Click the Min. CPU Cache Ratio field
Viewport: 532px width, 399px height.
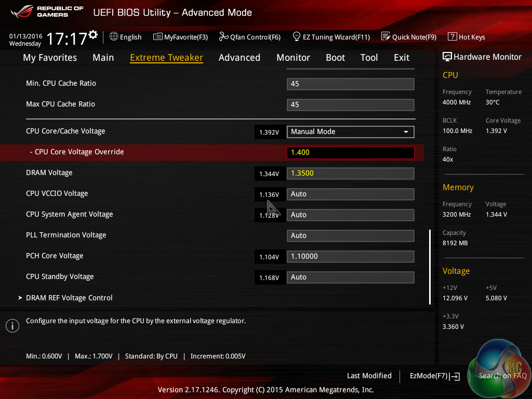[351, 84]
